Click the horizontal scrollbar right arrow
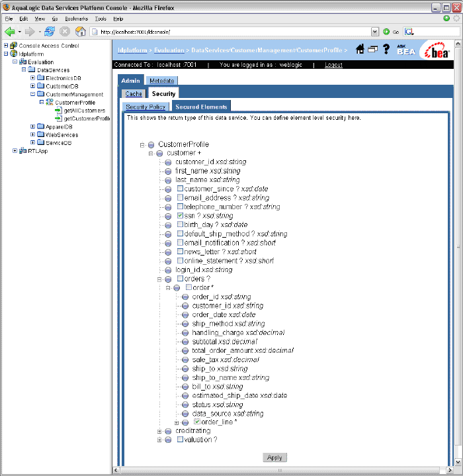Image resolution: width=463 pixels, height=476 pixels. tap(450, 470)
